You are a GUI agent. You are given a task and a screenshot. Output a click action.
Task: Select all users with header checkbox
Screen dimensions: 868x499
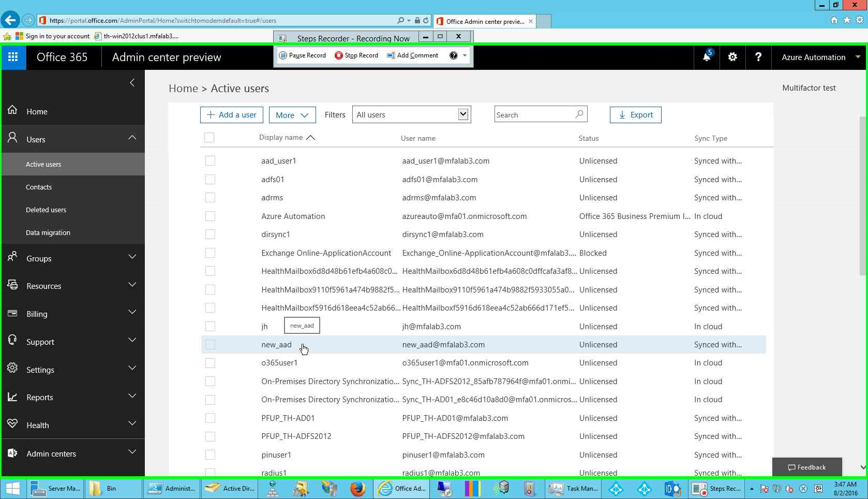[x=209, y=137]
